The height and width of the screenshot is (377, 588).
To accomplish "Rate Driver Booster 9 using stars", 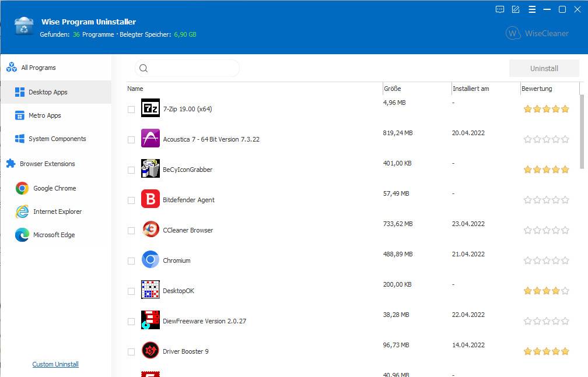I will 547,351.
